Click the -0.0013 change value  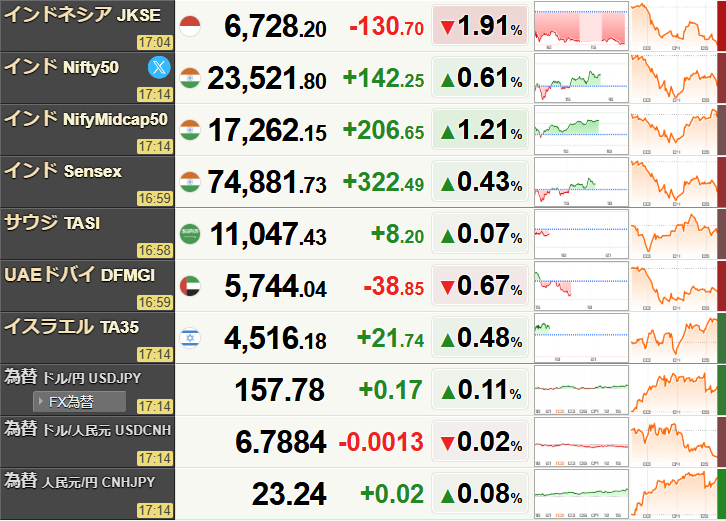(x=381, y=442)
